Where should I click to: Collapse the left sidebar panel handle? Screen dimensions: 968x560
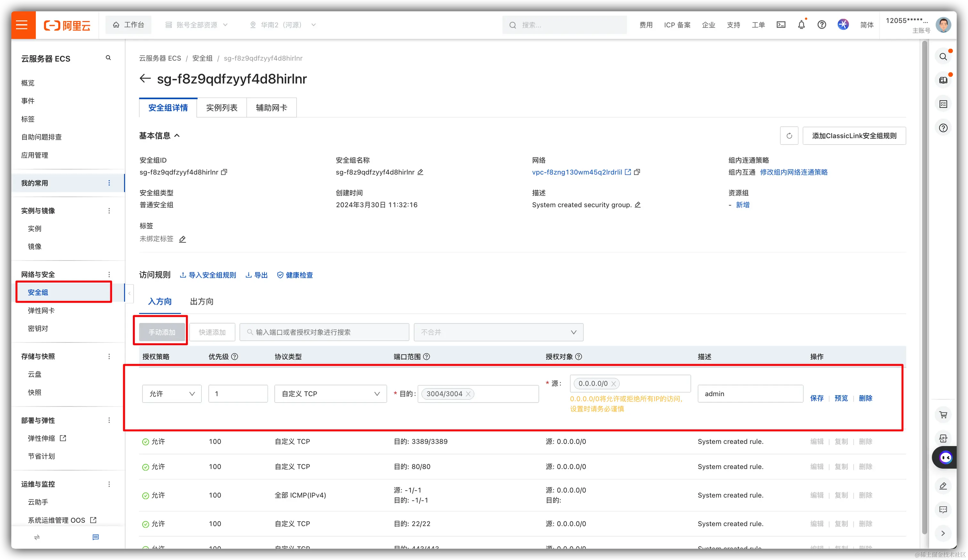129,293
